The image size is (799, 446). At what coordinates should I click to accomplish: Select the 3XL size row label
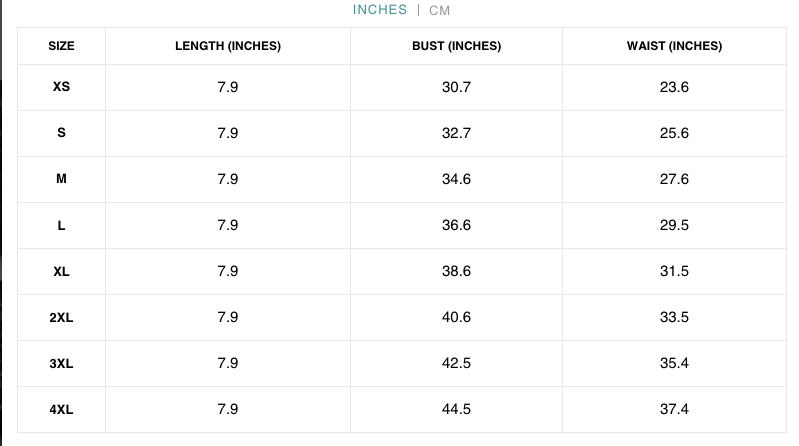[61, 363]
